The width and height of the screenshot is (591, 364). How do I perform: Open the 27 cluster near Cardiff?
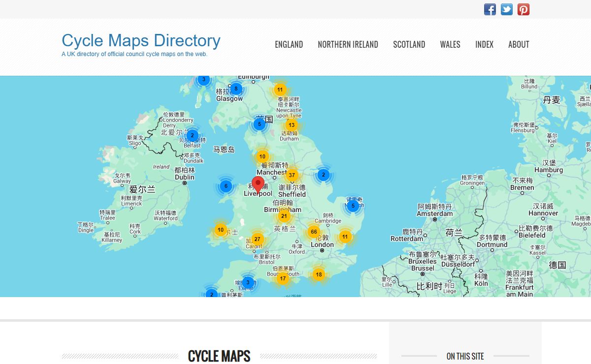tap(257, 240)
